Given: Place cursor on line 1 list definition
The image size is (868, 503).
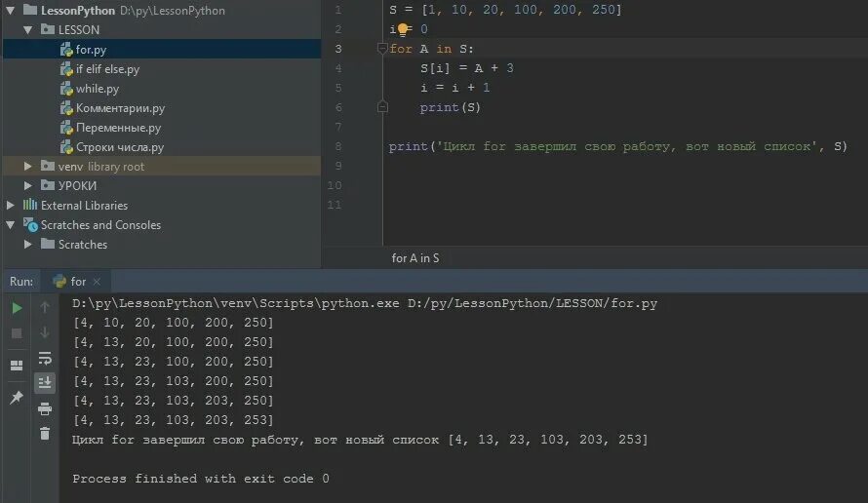Looking at the screenshot, I should pos(505,10).
